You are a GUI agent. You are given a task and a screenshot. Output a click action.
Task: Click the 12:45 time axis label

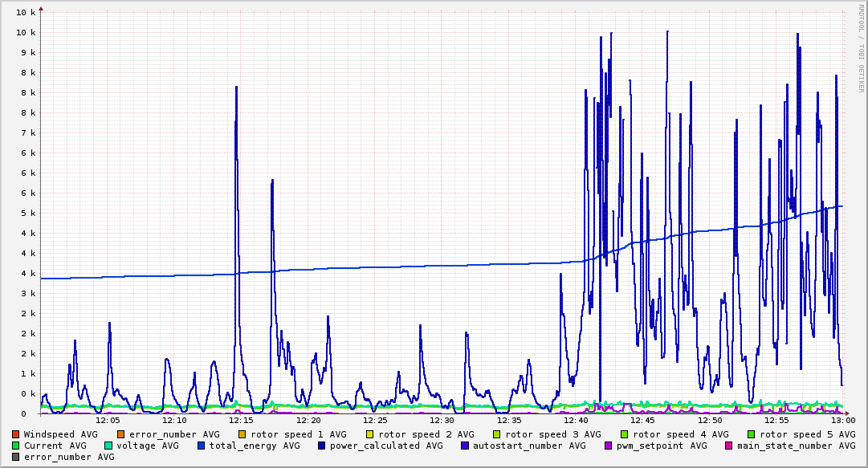642,421
